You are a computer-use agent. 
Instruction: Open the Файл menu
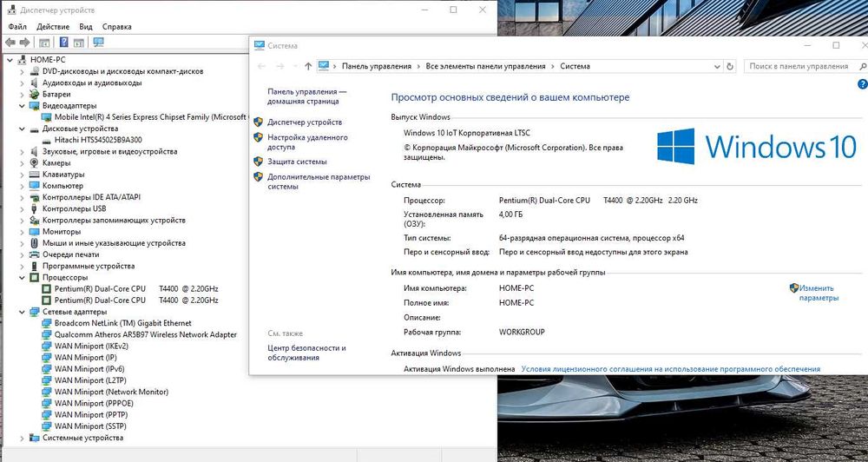coord(17,27)
